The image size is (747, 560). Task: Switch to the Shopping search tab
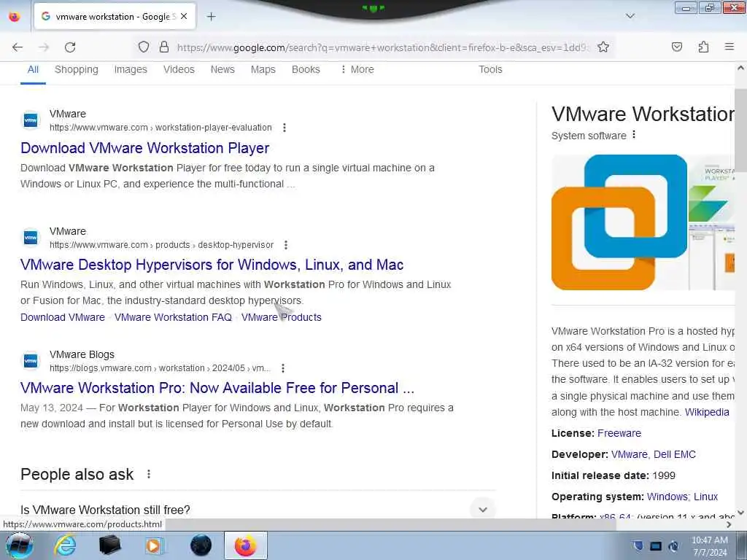click(x=76, y=69)
